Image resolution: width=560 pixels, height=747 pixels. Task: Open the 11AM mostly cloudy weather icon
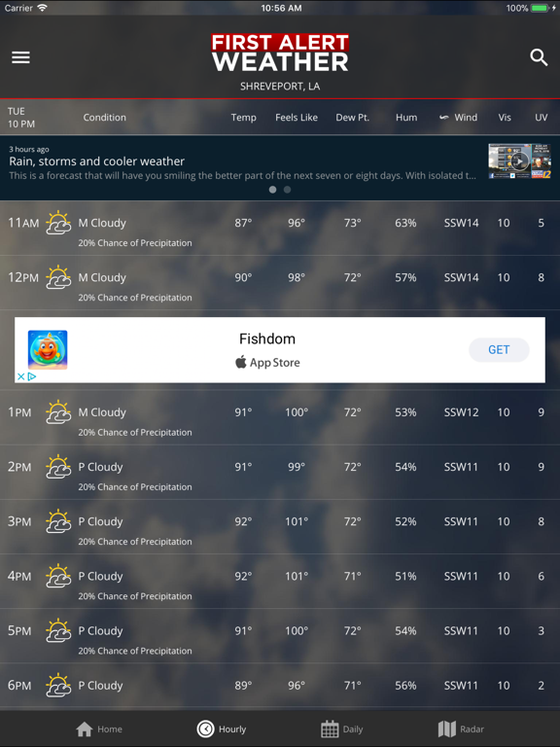pyautogui.click(x=58, y=223)
